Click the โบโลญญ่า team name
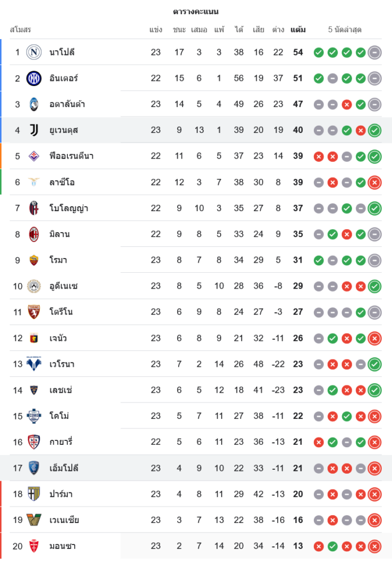The image size is (392, 566). (68, 208)
